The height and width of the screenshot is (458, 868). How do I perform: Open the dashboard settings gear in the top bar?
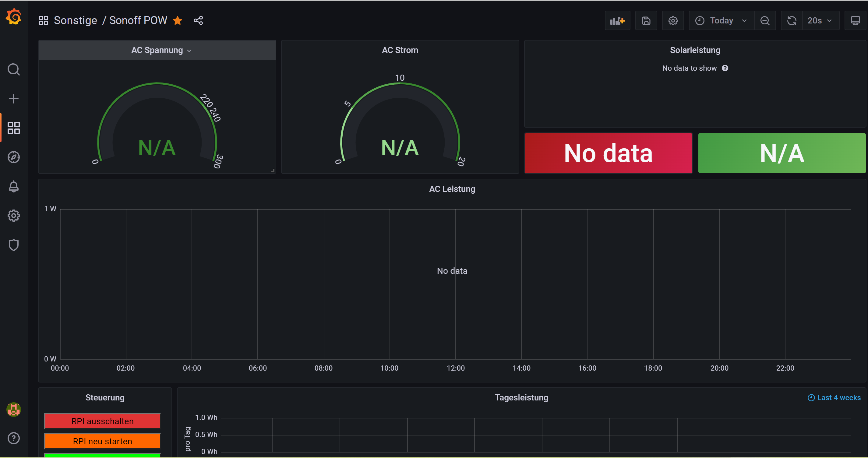(x=672, y=21)
